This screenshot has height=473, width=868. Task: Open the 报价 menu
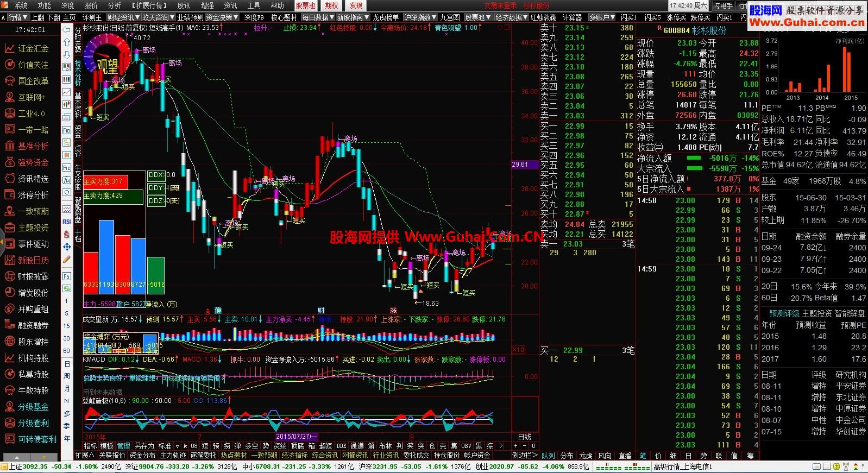[x=91, y=5]
